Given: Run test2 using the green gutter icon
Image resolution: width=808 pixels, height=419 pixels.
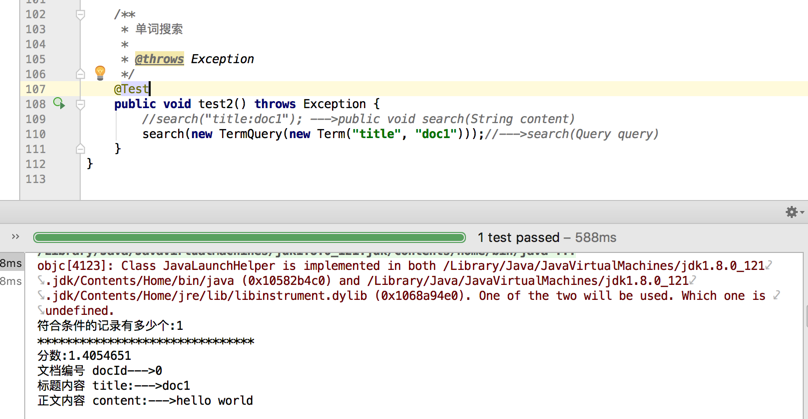Looking at the screenshot, I should pyautogui.click(x=59, y=104).
